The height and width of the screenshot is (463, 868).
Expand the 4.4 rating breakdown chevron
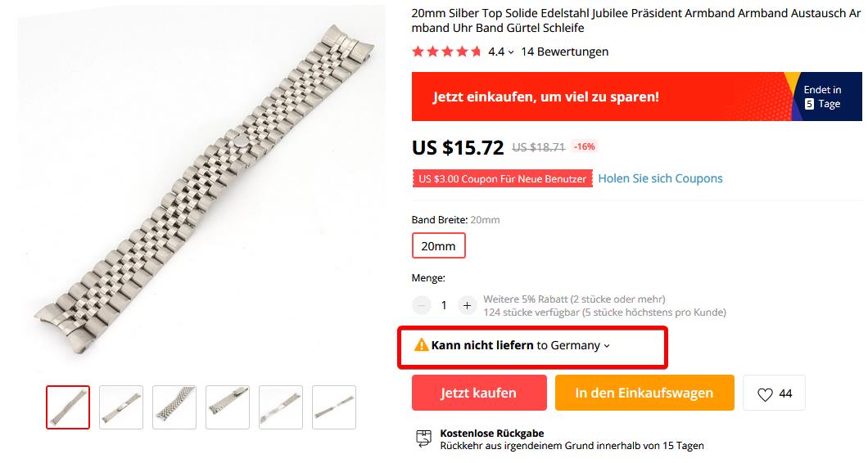tap(511, 52)
